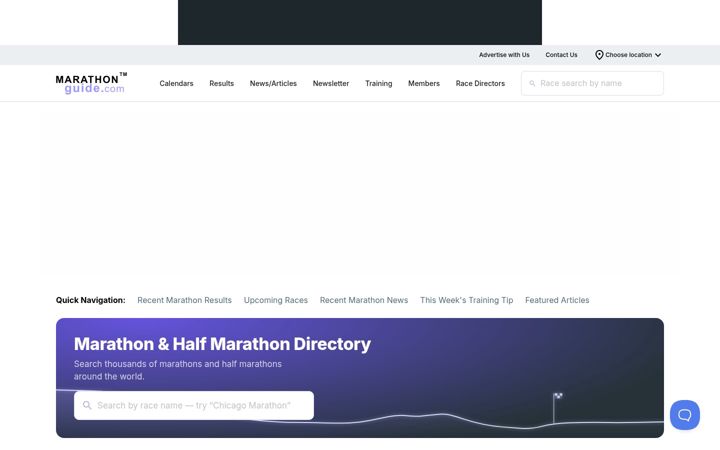Open the Members menu
The width and height of the screenshot is (720, 450).
point(424,84)
